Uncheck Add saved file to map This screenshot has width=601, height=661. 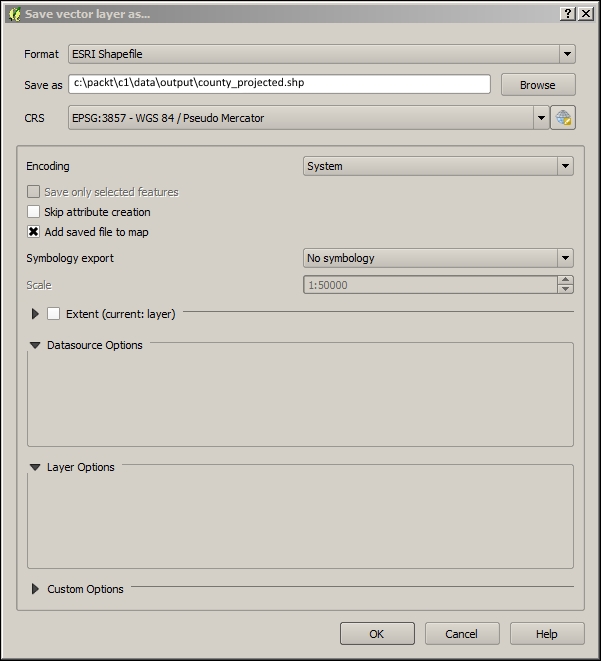coord(33,232)
